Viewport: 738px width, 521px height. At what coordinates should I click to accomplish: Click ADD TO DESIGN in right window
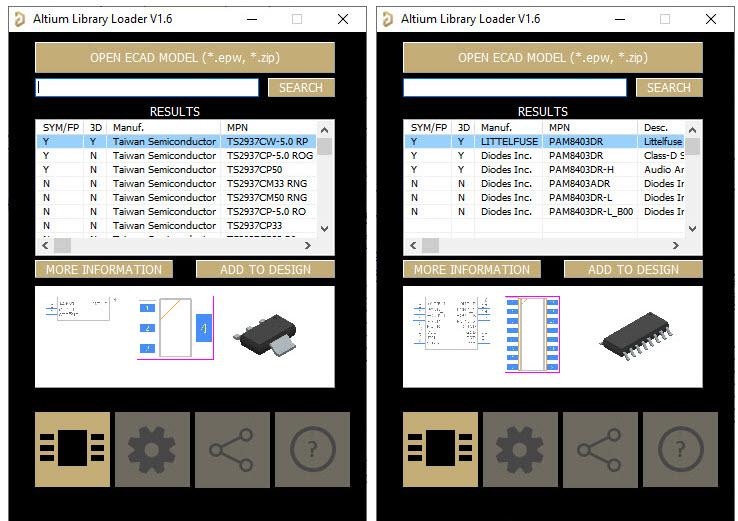tap(634, 269)
